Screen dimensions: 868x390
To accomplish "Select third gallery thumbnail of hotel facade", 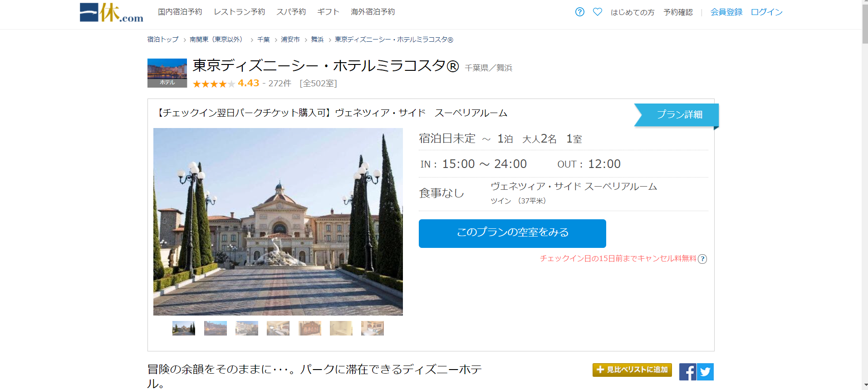I will pyautogui.click(x=247, y=328).
